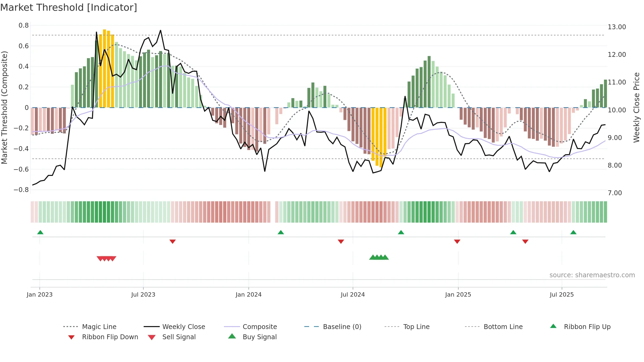Click the Jan 2025 x-axis label
The height and width of the screenshot is (362, 644).
pos(458,295)
